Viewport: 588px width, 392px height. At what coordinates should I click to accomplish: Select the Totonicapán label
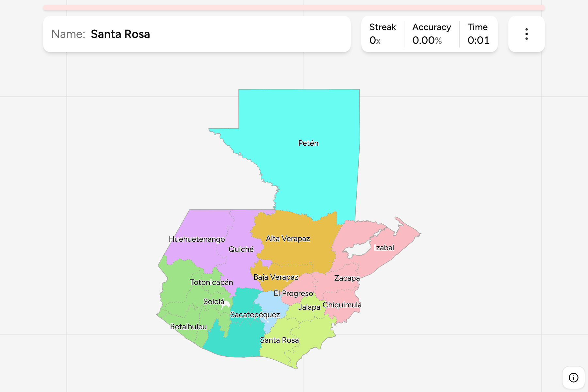point(211,282)
